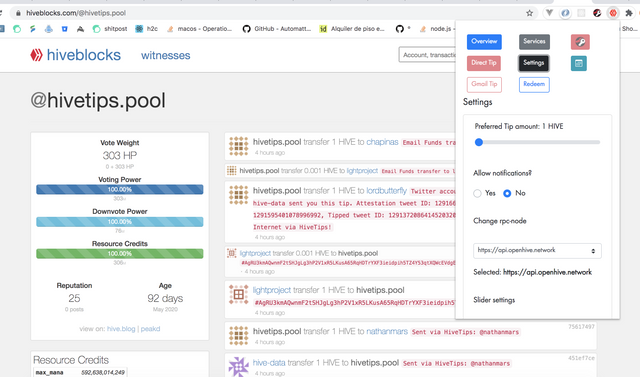The width and height of the screenshot is (640, 377).
Task: Open the teal window/browser icon button
Action: (x=578, y=63)
